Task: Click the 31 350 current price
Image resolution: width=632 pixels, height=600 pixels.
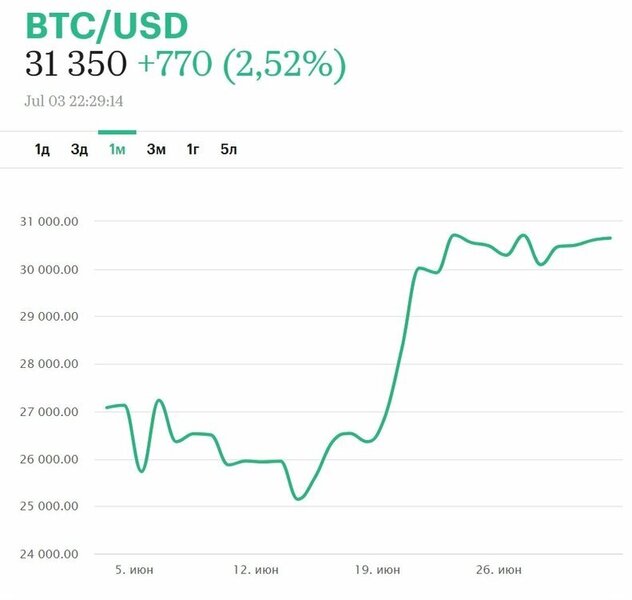Action: [75, 66]
